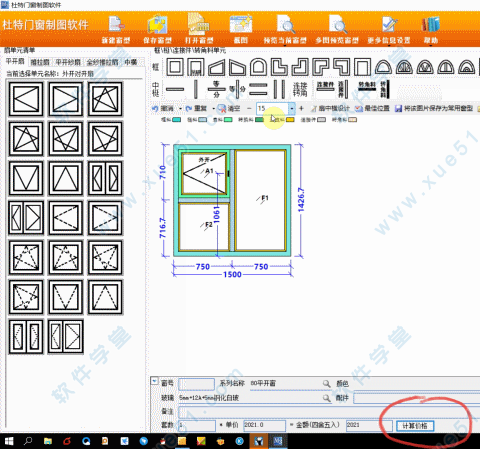
Task: Open the dropdown beside value 15
Action: coord(292,108)
